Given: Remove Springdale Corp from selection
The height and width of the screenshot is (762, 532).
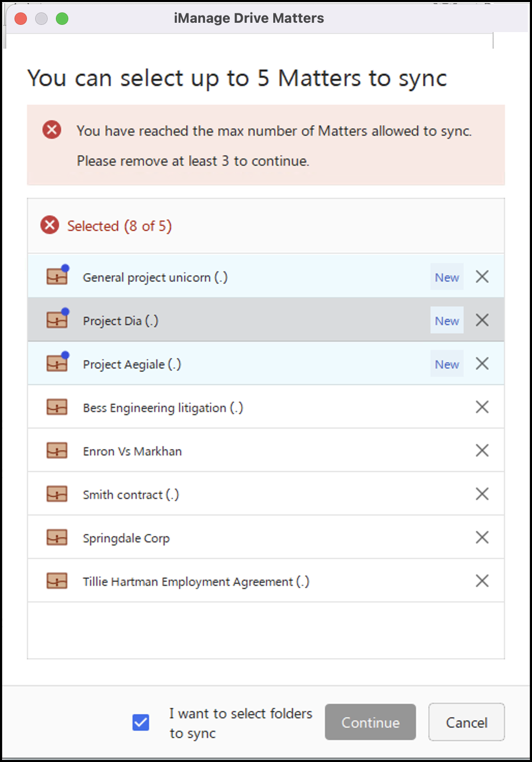Looking at the screenshot, I should point(482,538).
